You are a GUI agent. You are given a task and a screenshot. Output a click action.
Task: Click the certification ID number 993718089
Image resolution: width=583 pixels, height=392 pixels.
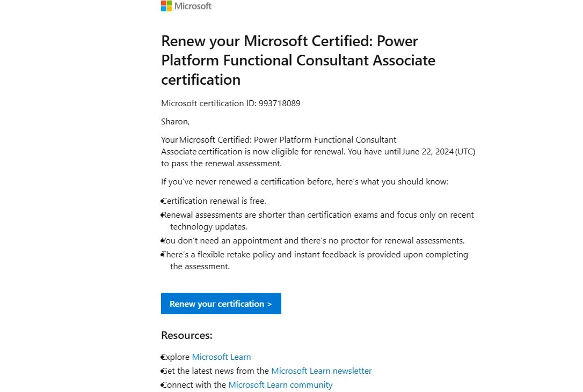[279, 103]
